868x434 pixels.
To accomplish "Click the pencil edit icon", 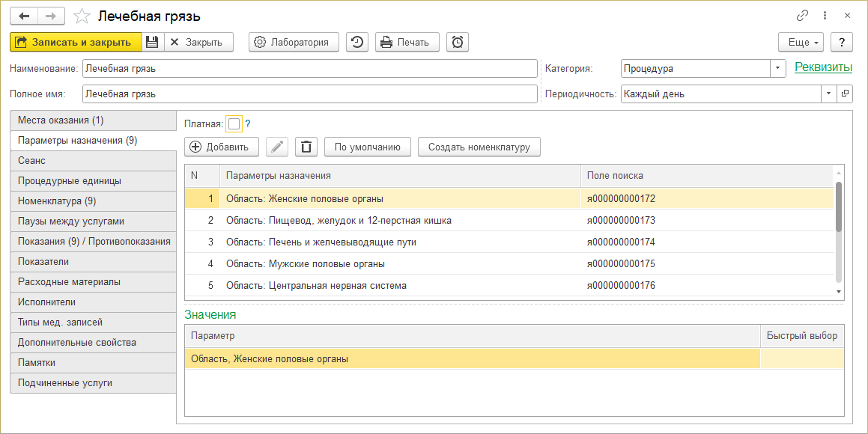I will [x=277, y=147].
